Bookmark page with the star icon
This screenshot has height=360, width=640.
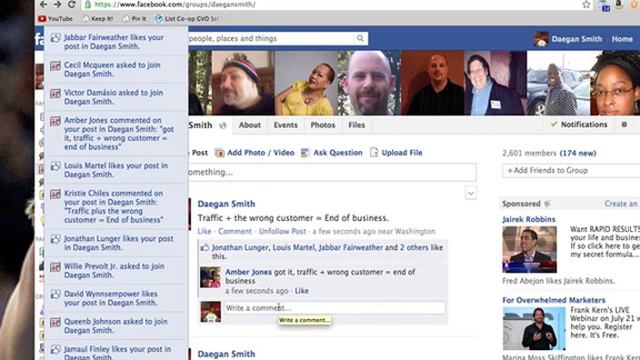click(x=587, y=4)
